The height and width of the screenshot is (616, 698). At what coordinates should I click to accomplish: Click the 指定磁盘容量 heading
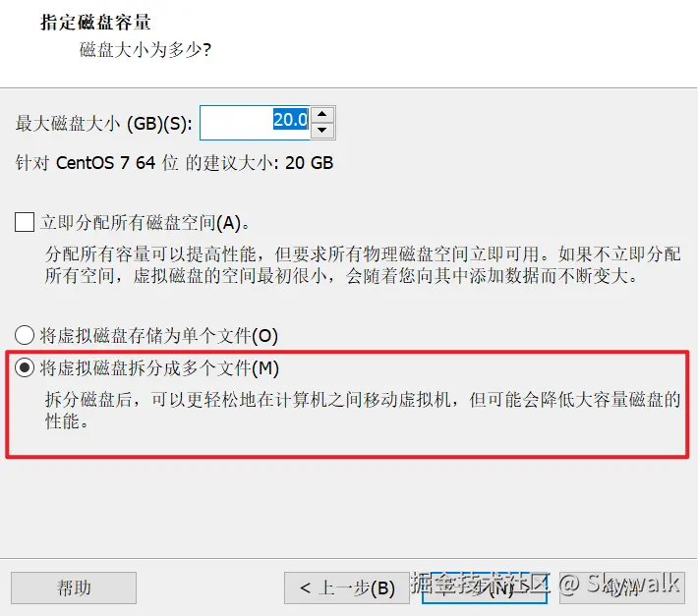(x=95, y=23)
